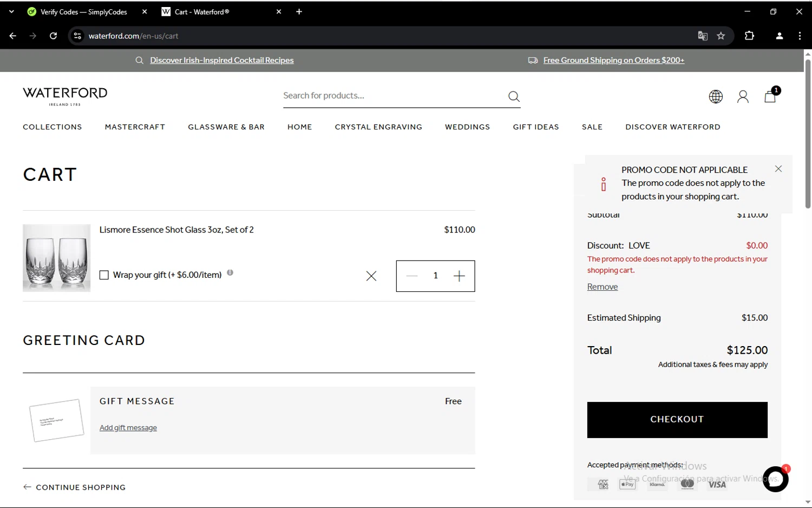812x508 pixels.
Task: Open the Chrome profile icon
Action: (780, 36)
